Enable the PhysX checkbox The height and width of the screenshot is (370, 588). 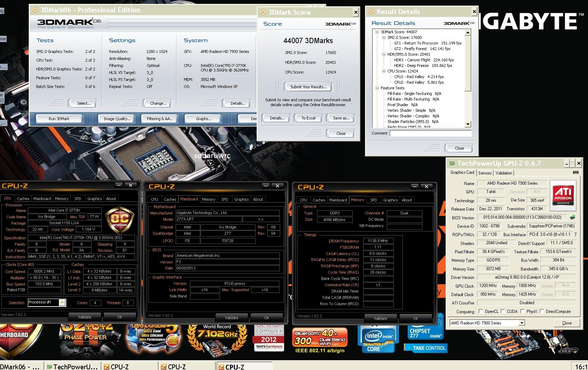pyautogui.click(x=522, y=311)
